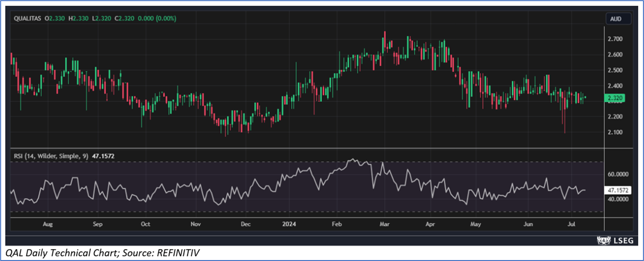Viewport: 644px width, 261px height.
Task: Click the 60.0000 RSI scale level
Action: click(x=619, y=174)
